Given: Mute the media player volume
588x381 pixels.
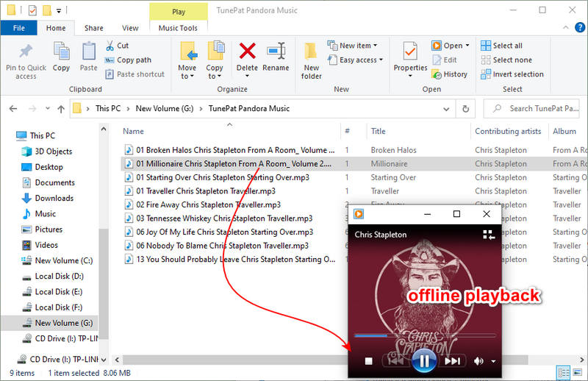Looking at the screenshot, I should (x=478, y=361).
